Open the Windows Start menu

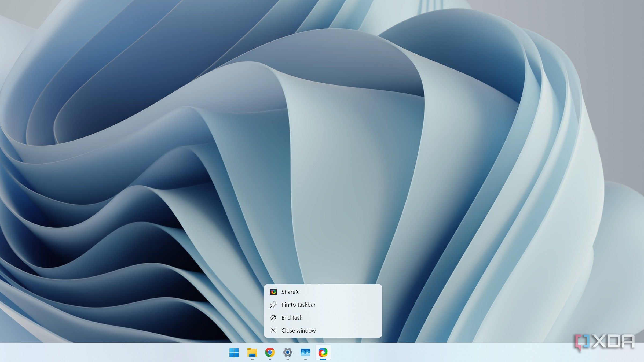pos(234,352)
